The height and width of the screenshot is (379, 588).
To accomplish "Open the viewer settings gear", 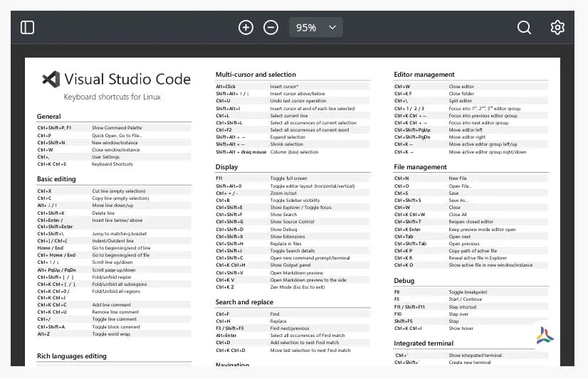I will pyautogui.click(x=557, y=28).
